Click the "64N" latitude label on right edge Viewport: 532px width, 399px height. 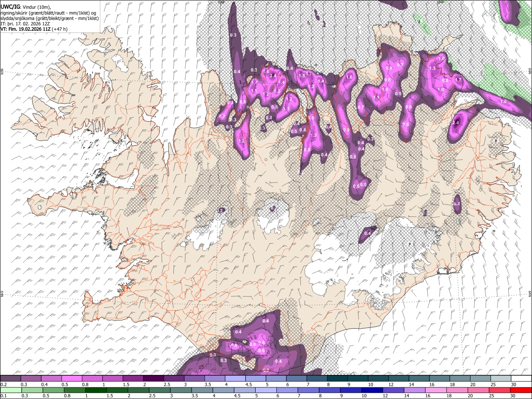pos(530,293)
